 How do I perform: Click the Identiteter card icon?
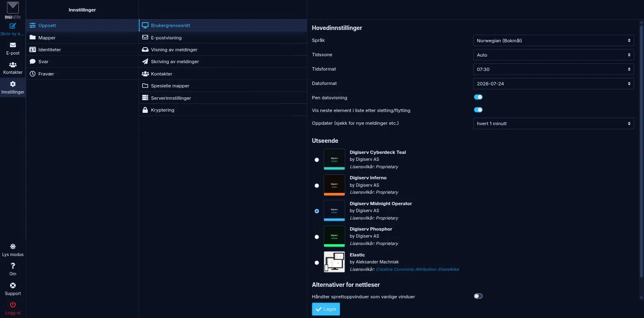tap(32, 50)
